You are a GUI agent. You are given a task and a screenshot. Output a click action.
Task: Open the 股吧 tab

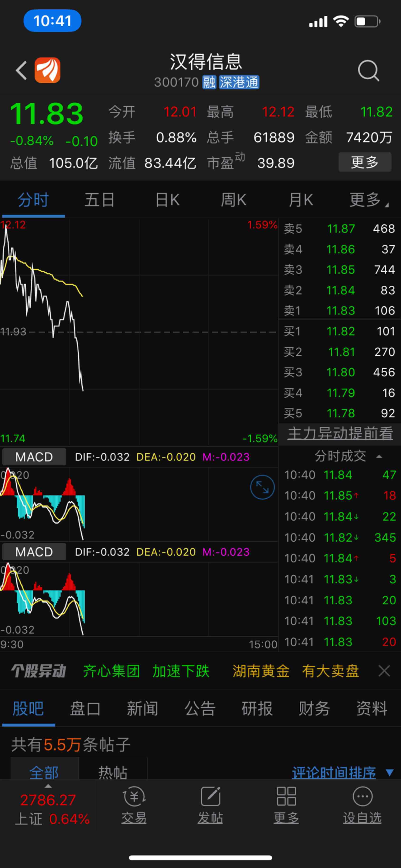click(x=28, y=708)
